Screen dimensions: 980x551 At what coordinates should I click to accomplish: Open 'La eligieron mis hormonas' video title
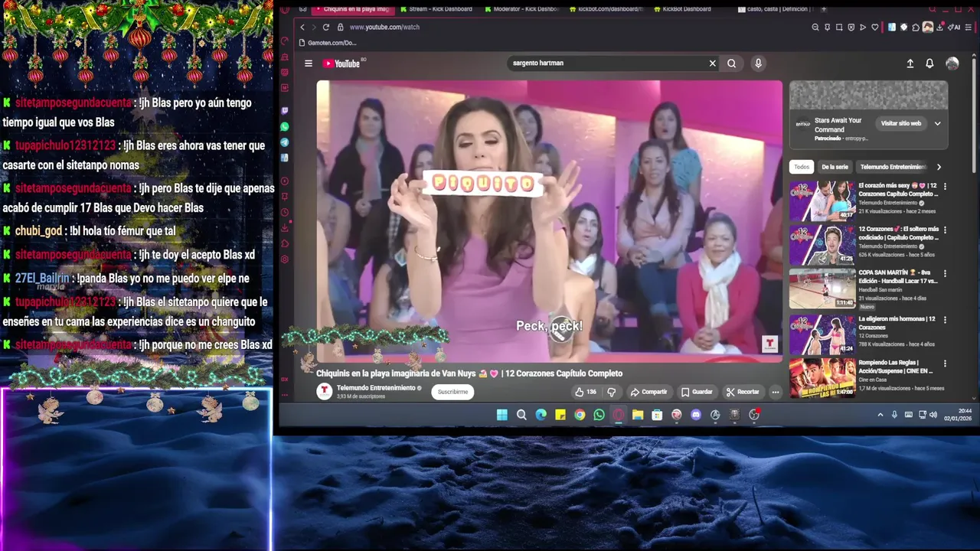click(897, 323)
